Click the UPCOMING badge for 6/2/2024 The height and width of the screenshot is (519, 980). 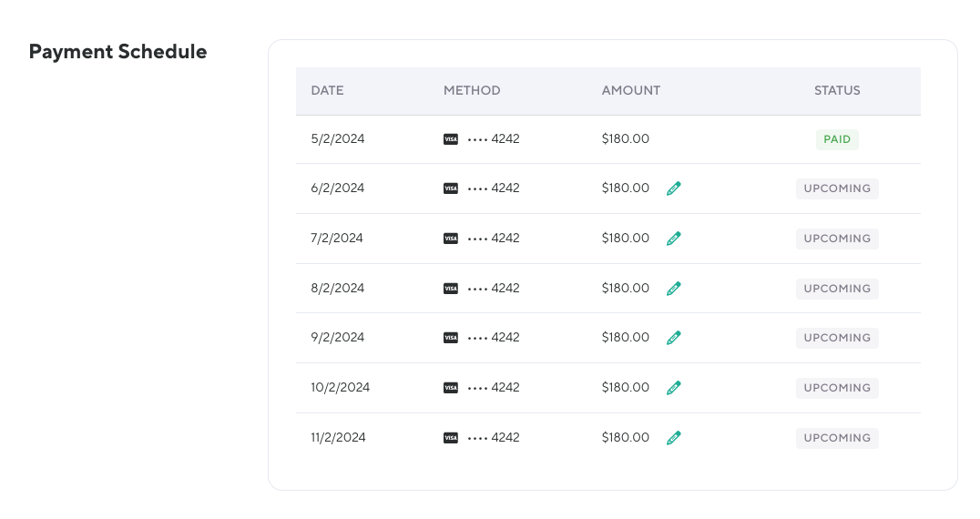[837, 188]
